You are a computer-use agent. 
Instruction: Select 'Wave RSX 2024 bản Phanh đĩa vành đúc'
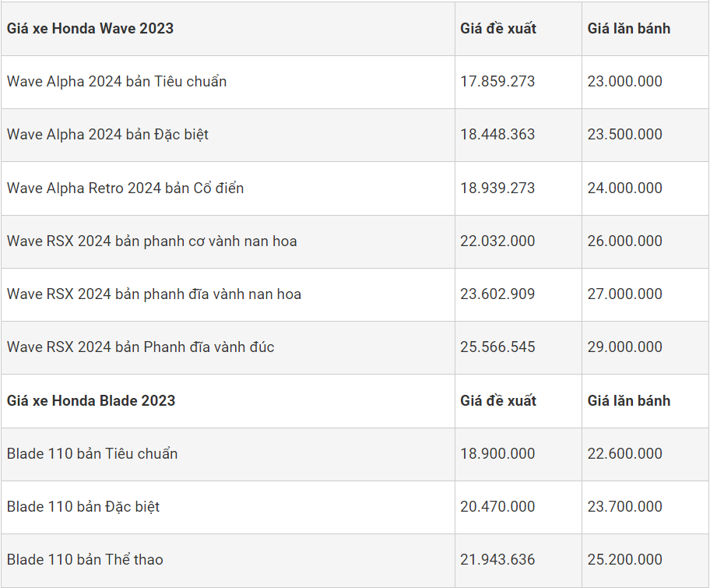click(x=141, y=347)
